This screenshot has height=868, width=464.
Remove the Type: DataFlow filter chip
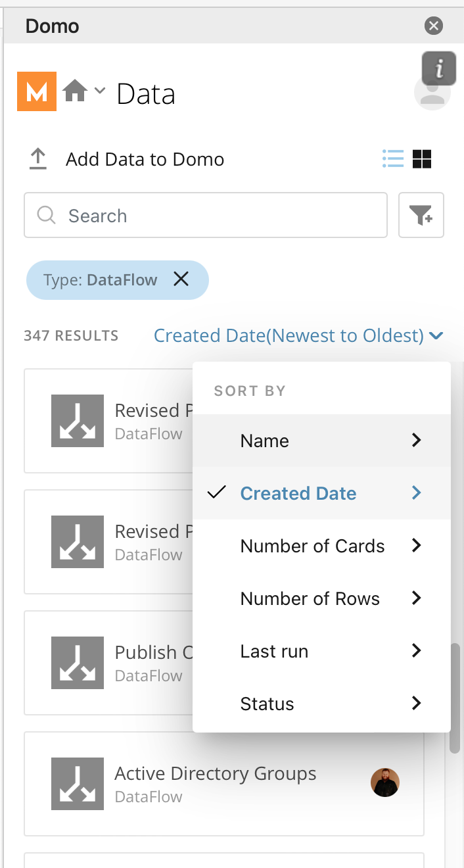181,279
